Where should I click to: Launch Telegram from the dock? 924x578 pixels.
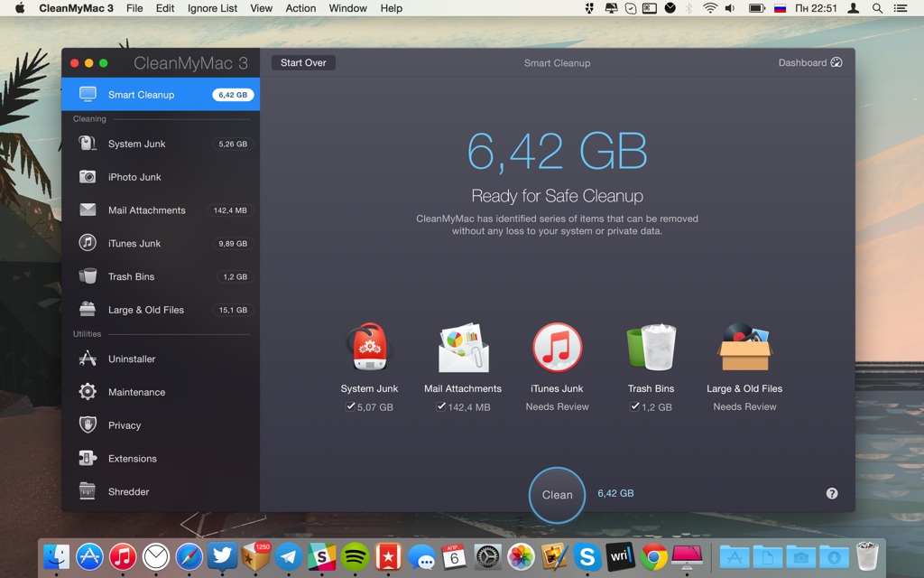pos(289,556)
